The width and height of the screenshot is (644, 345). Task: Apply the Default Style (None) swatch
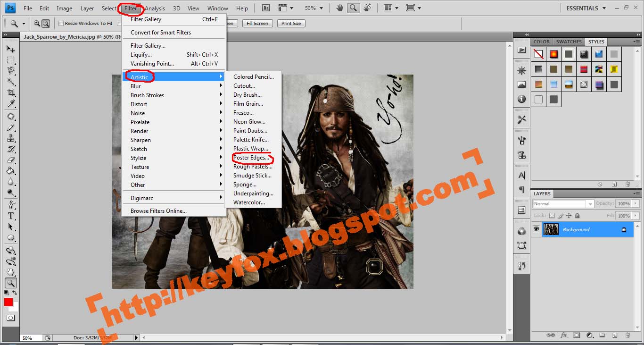tap(538, 54)
